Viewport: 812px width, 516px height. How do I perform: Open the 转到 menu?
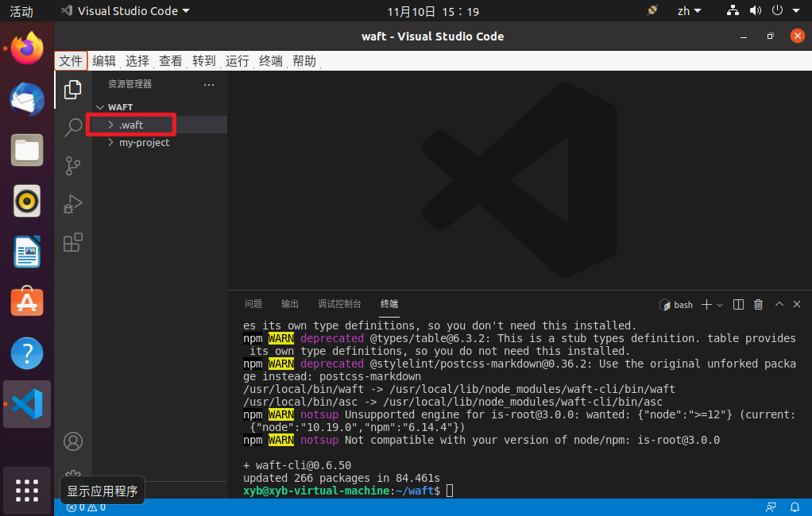point(203,60)
